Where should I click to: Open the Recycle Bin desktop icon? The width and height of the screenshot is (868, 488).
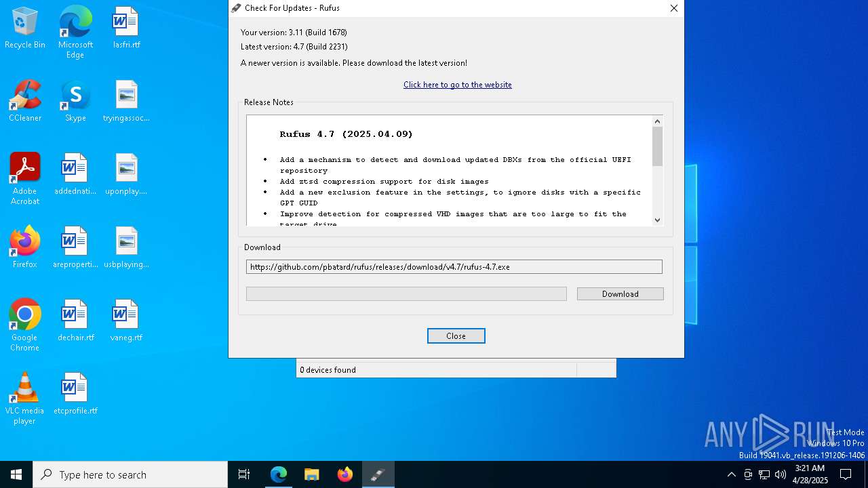coord(25,28)
